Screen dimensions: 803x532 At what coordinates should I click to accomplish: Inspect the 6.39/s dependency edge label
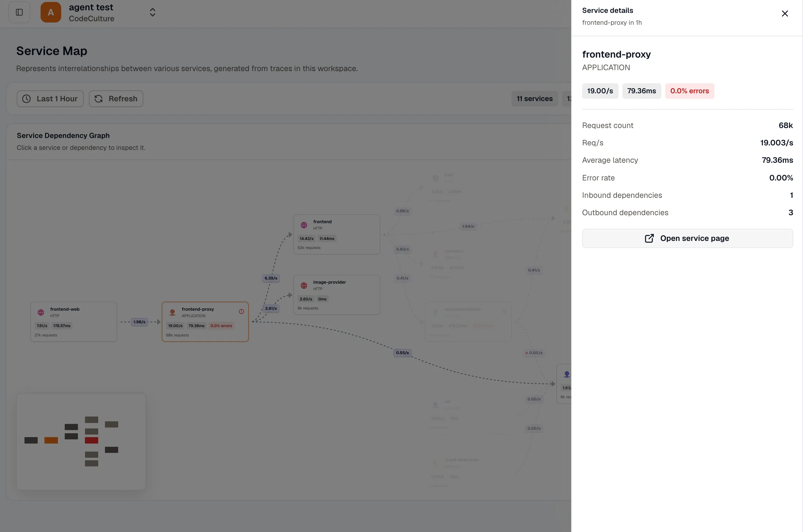pyautogui.click(x=271, y=278)
